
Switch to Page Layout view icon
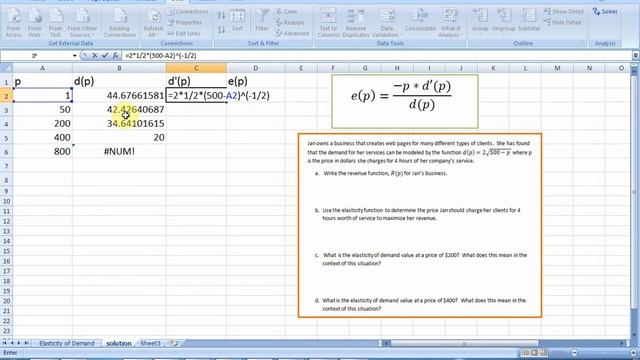[x=534, y=352]
